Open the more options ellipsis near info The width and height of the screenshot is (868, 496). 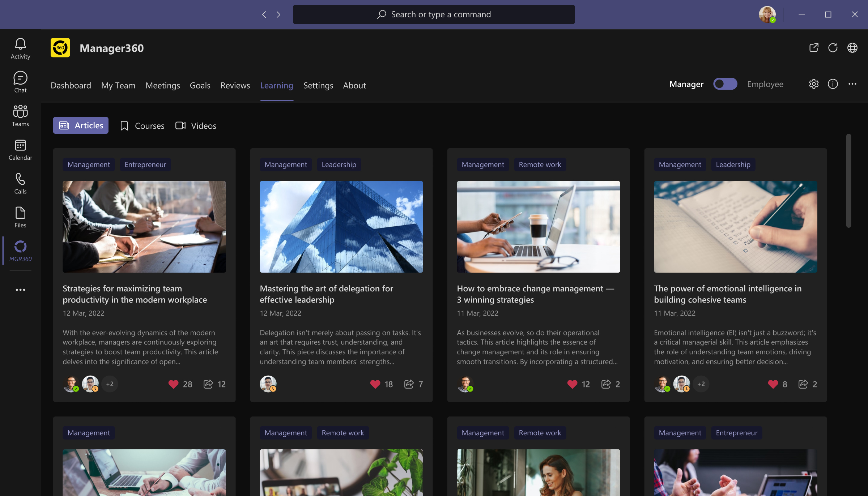pos(852,84)
